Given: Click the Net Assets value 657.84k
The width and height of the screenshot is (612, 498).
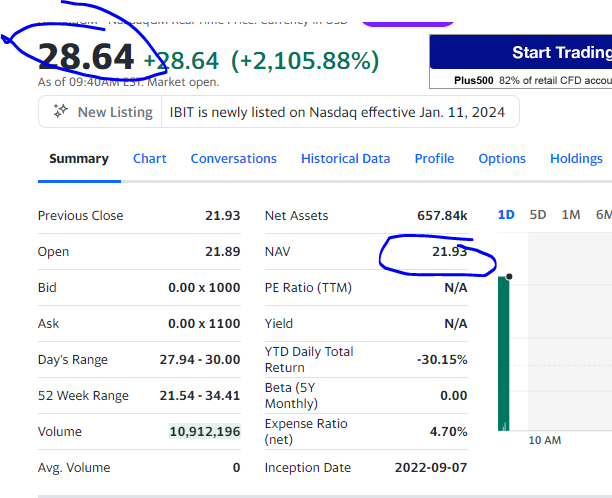Looking at the screenshot, I should tap(442, 215).
